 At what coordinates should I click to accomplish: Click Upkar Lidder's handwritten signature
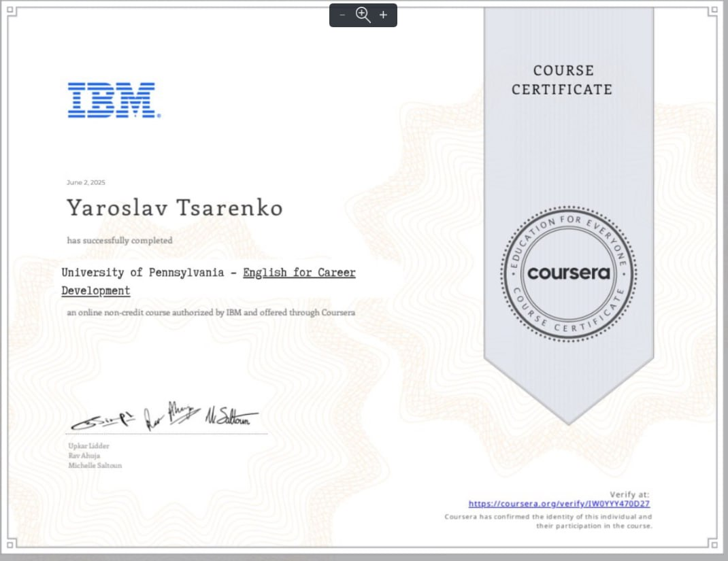tap(102, 421)
